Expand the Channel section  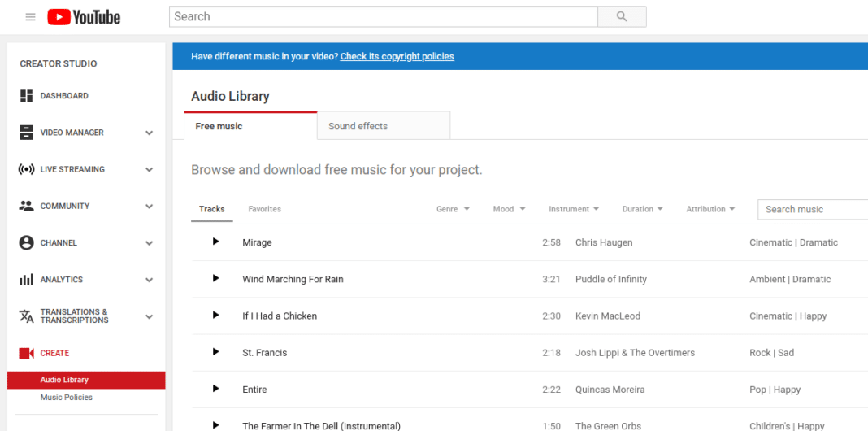149,243
